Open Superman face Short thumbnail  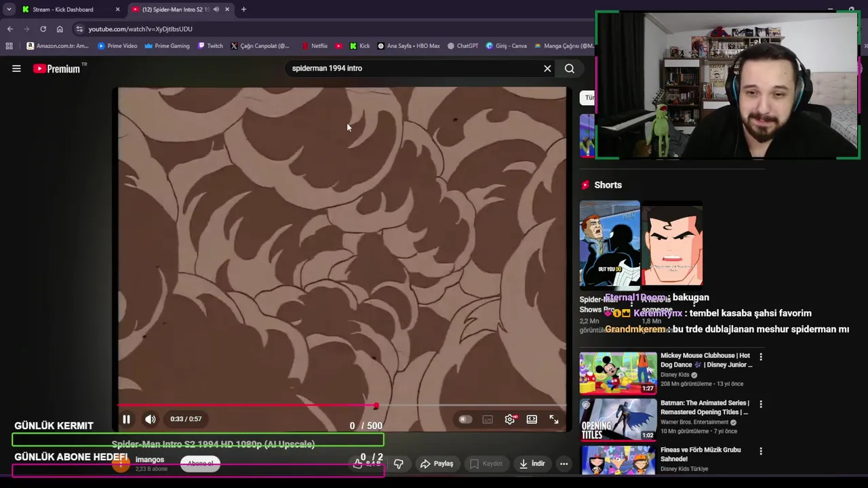point(672,245)
